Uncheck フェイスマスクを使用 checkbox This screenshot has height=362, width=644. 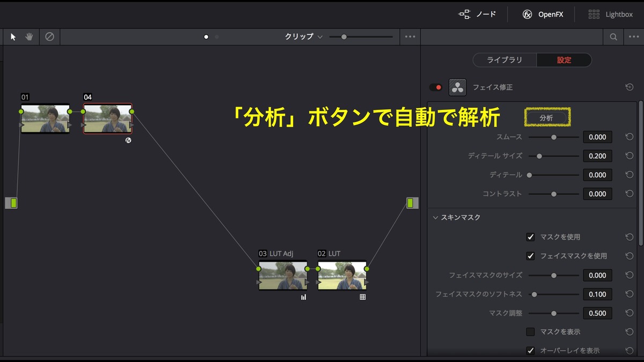click(530, 256)
